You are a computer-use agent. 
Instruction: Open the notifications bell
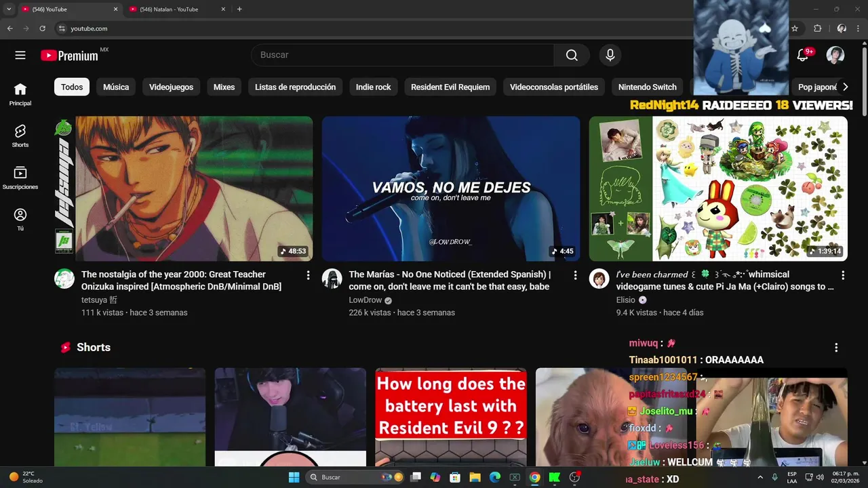(x=803, y=55)
